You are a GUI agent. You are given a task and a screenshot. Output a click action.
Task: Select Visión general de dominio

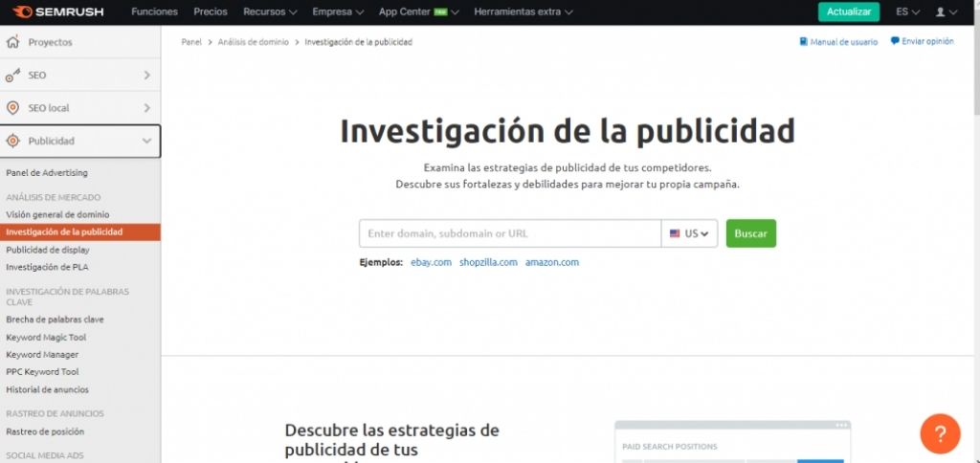coord(57,214)
